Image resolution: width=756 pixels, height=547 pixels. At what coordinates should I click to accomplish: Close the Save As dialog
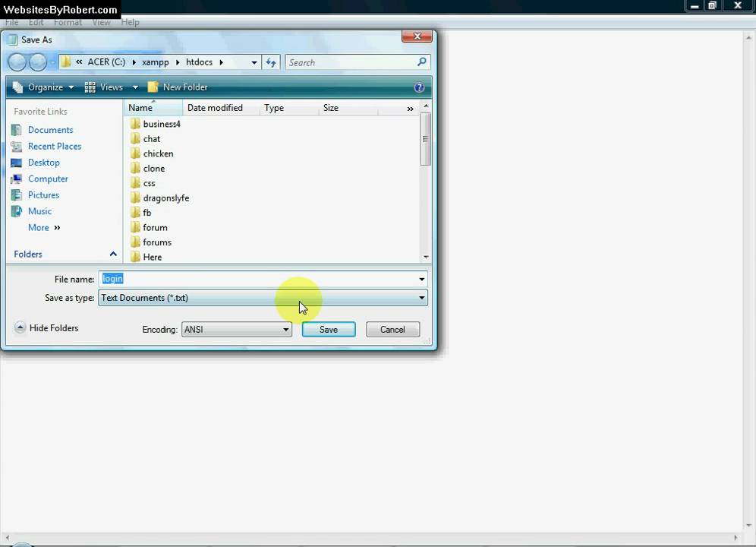417,36
